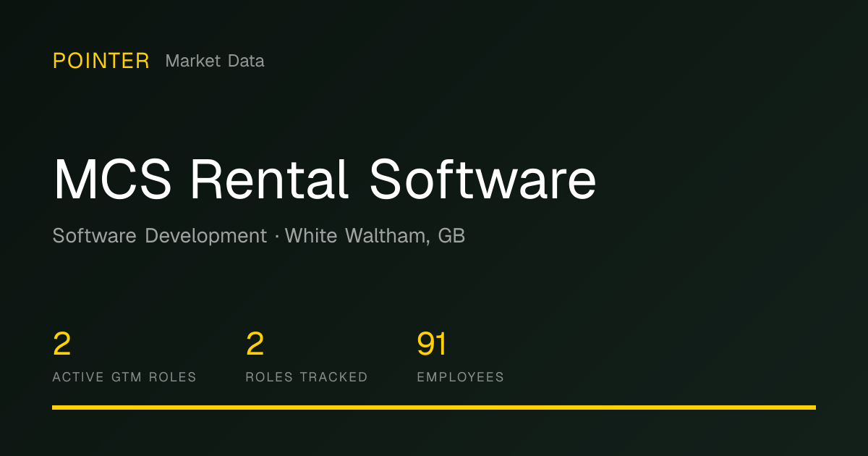The width and height of the screenshot is (868, 456).
Task: Click the Software Development text
Action: (160, 236)
